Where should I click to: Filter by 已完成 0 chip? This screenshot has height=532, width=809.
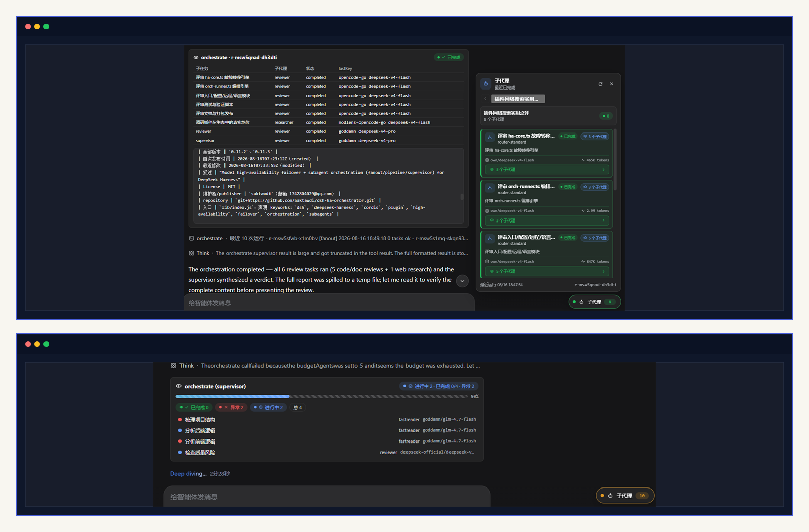click(194, 407)
